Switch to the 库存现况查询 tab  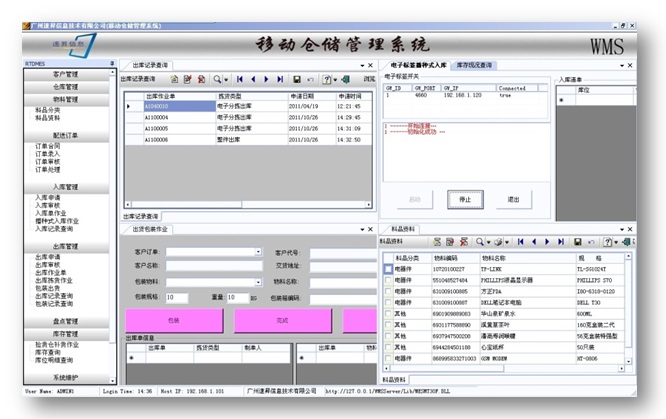[x=474, y=65]
